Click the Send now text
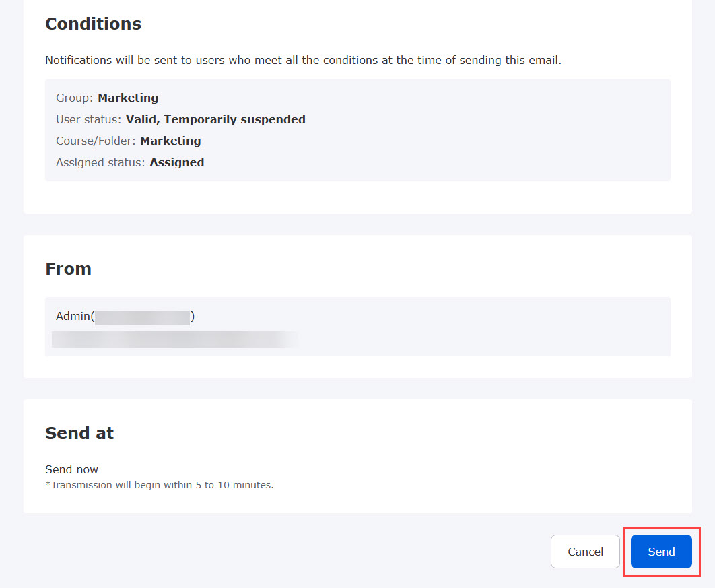This screenshot has height=588, width=715. pyautogui.click(x=71, y=469)
